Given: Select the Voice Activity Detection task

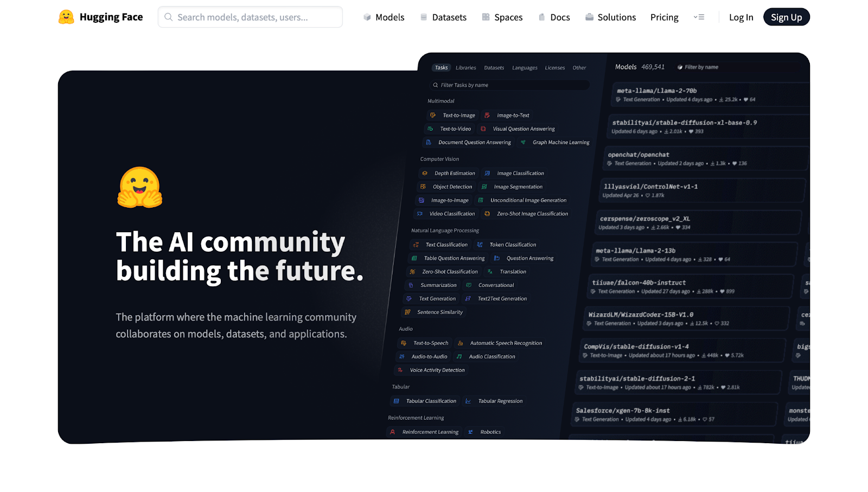Looking at the screenshot, I should pos(431,370).
